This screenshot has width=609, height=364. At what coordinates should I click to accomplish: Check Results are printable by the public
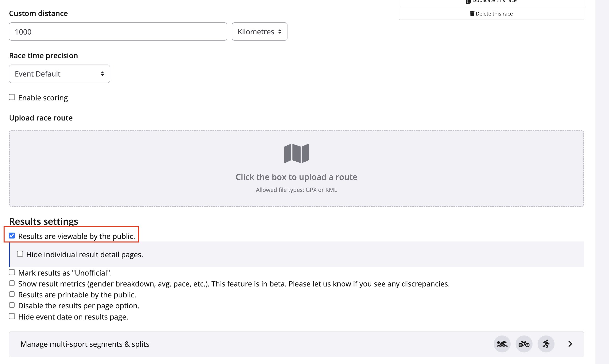(12, 294)
